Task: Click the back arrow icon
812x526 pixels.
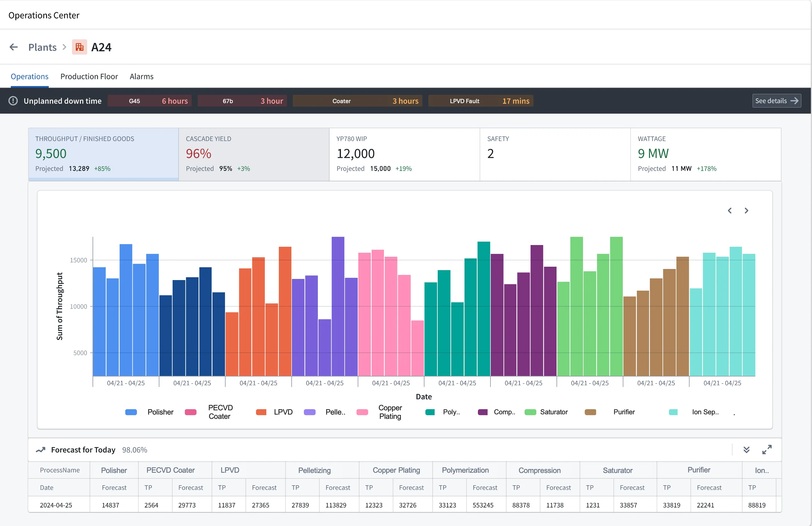Action: pyautogui.click(x=14, y=47)
